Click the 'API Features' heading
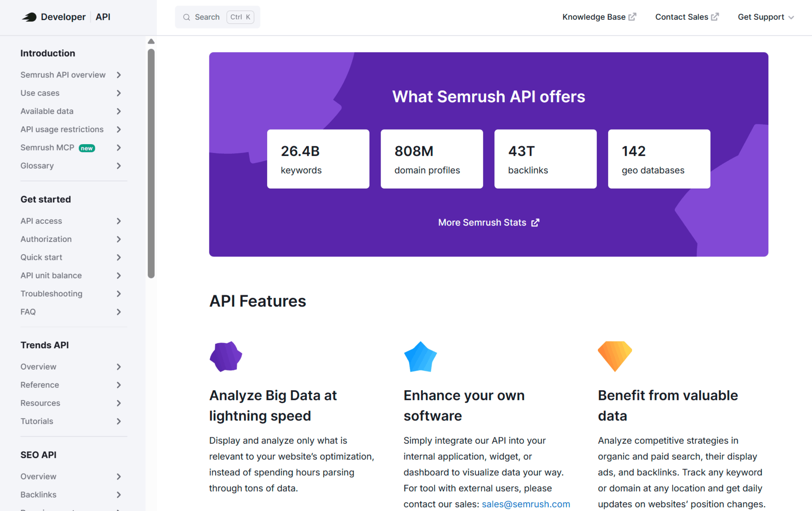The width and height of the screenshot is (812, 511). tap(258, 301)
